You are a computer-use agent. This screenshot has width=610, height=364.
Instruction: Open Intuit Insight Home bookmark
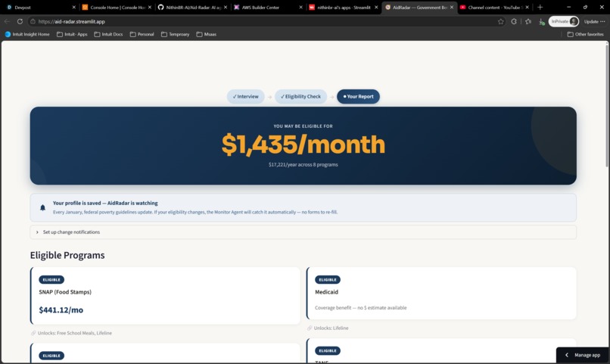27,34
